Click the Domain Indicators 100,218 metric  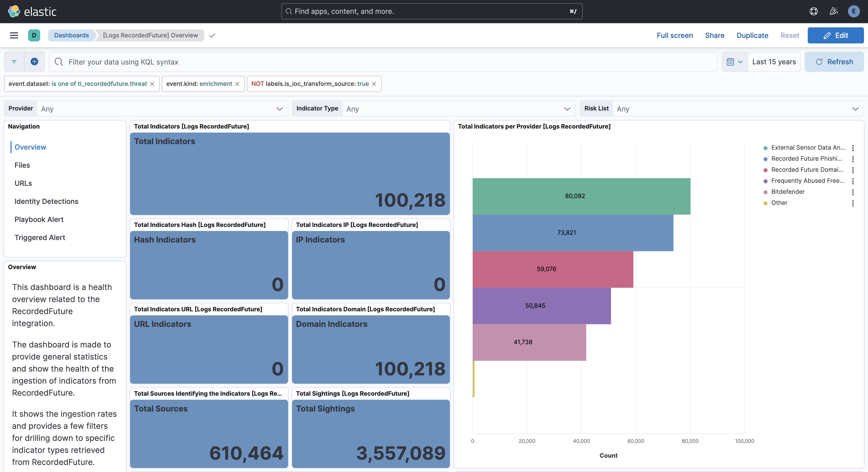(x=371, y=349)
